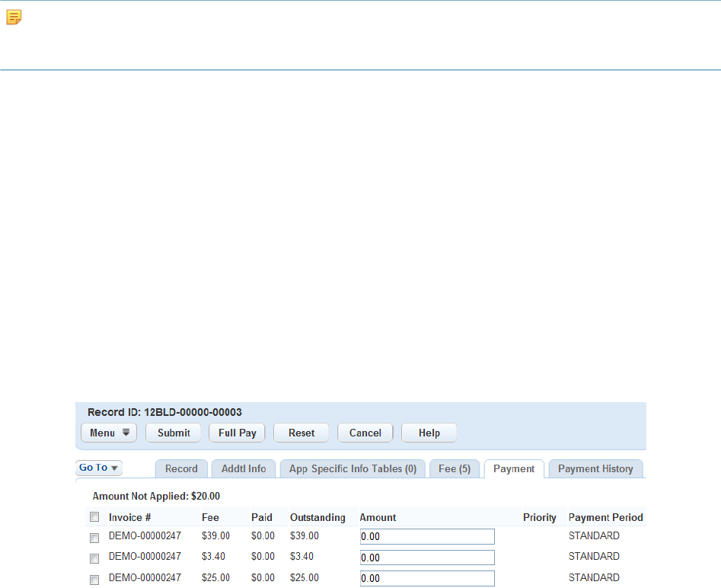Click the Invoice # column header

pyautogui.click(x=129, y=518)
